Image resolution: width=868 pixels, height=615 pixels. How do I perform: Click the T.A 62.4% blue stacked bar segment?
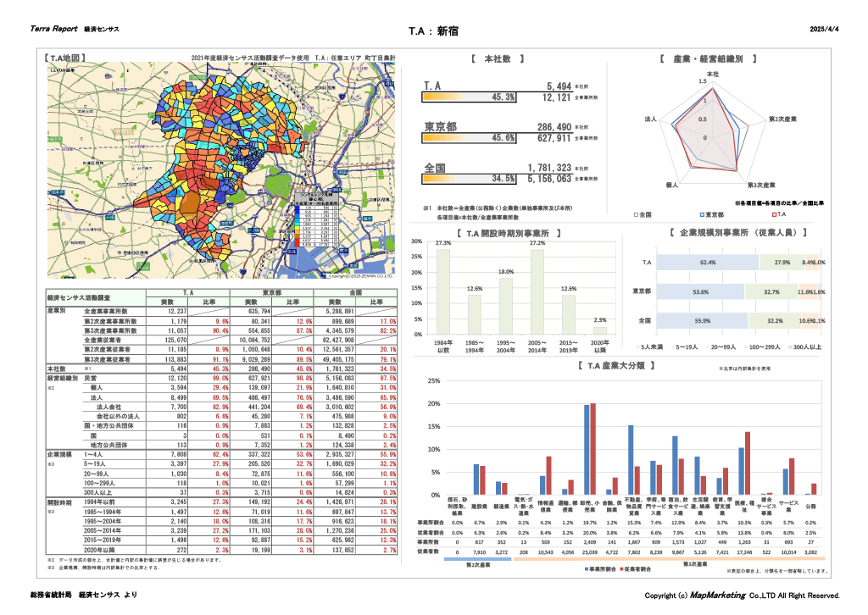coord(708,262)
